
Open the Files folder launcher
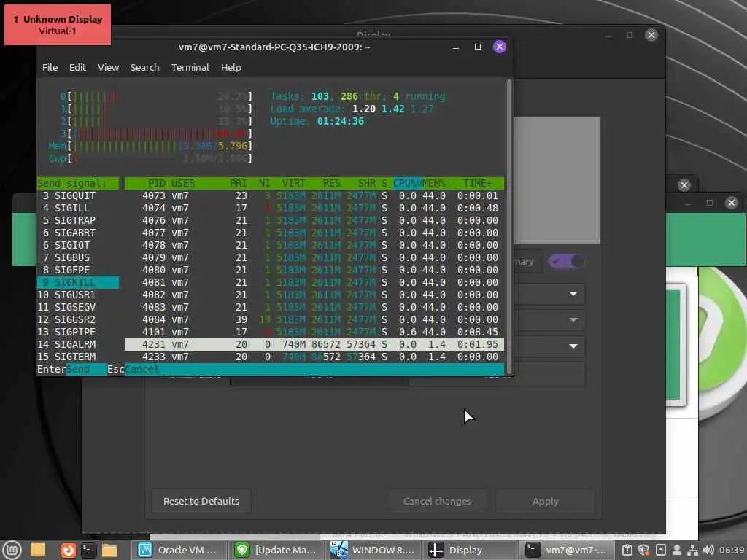[109, 550]
